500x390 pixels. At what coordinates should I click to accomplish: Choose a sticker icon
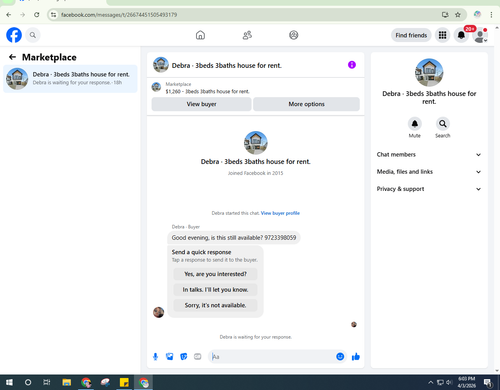(x=184, y=357)
